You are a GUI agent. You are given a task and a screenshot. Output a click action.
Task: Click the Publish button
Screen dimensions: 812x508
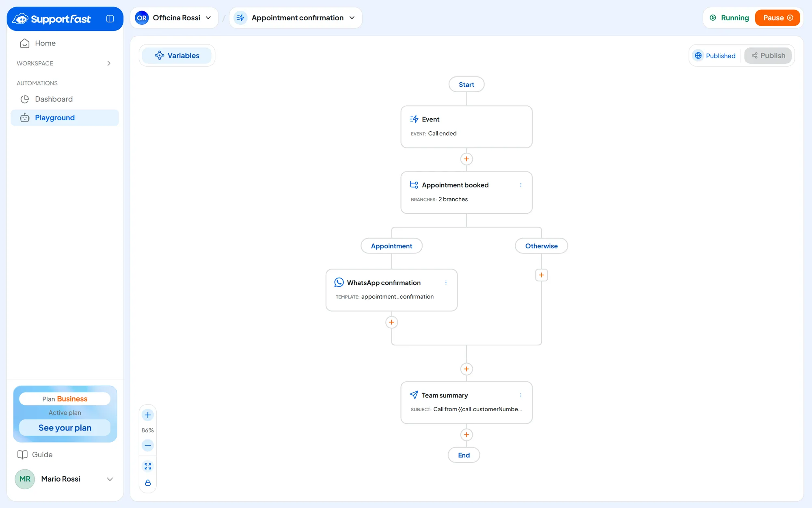(768, 56)
